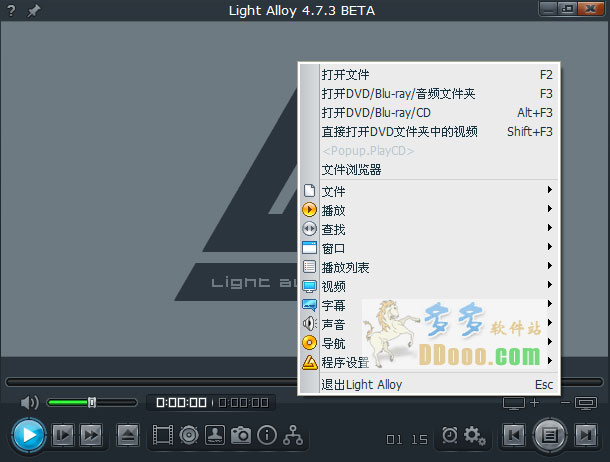Click the help question mark icon

[x=11, y=10]
